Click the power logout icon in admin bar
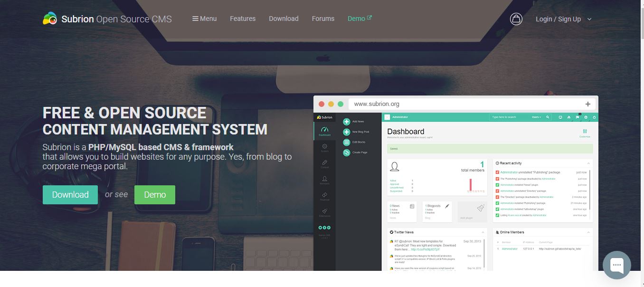644x287 pixels. tap(595, 117)
